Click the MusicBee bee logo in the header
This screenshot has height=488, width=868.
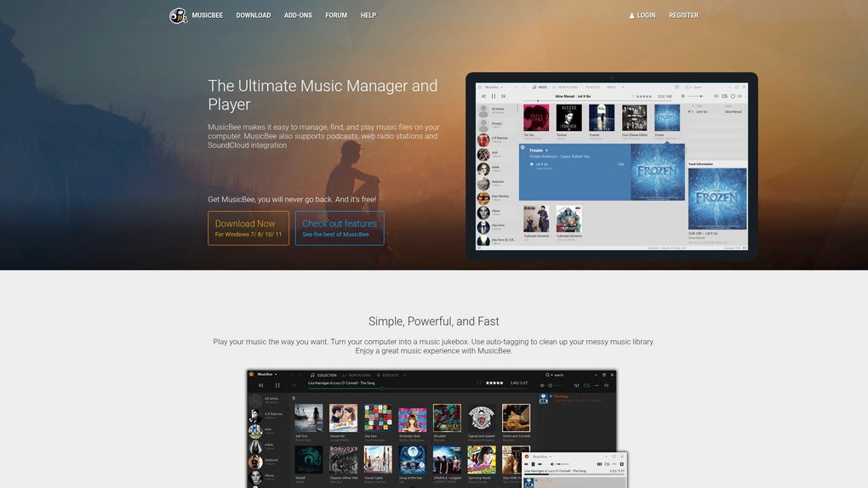[x=178, y=15]
